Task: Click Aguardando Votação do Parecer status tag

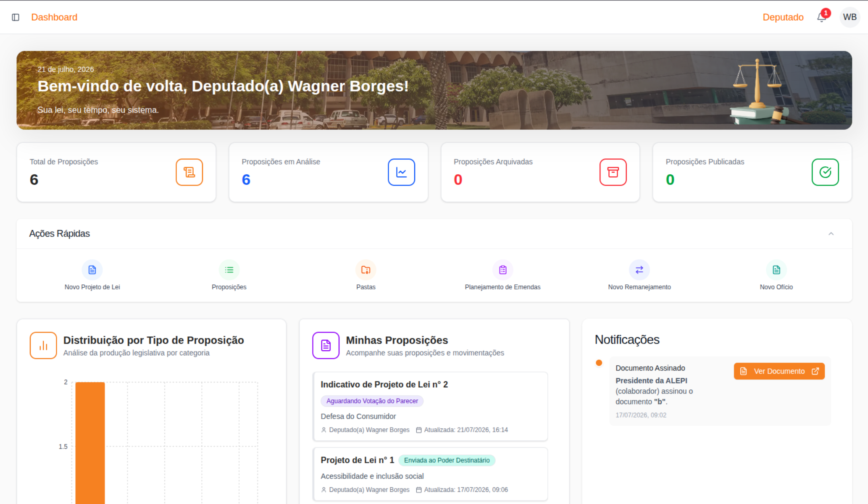Action: pyautogui.click(x=372, y=401)
